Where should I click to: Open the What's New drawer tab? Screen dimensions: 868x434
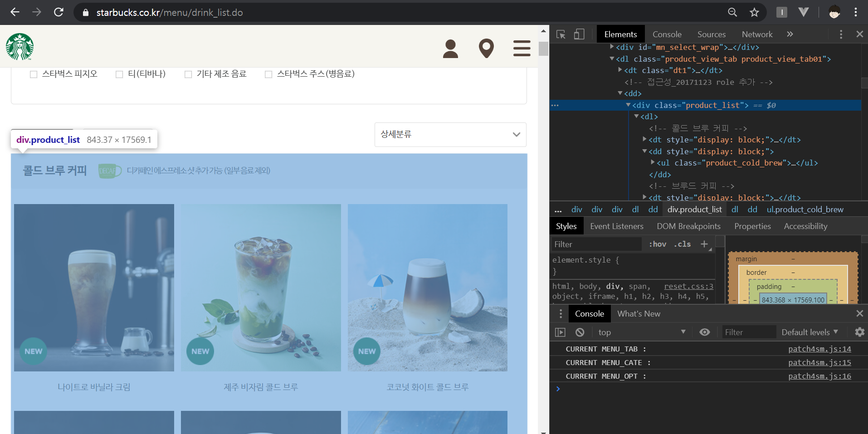pyautogui.click(x=639, y=314)
